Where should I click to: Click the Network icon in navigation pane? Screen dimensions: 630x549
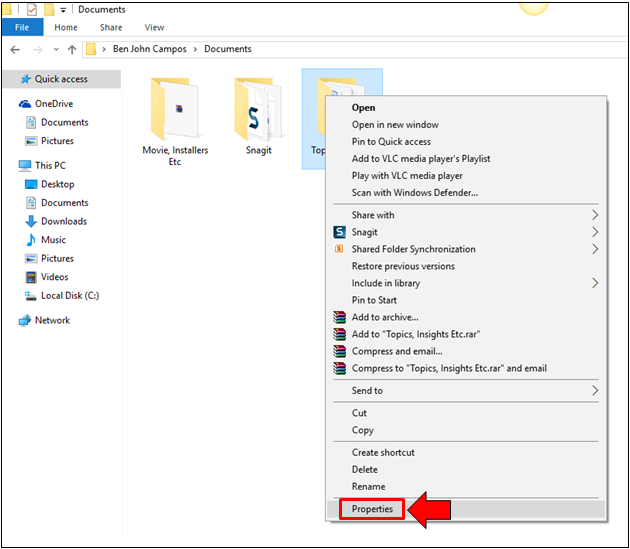[25, 320]
